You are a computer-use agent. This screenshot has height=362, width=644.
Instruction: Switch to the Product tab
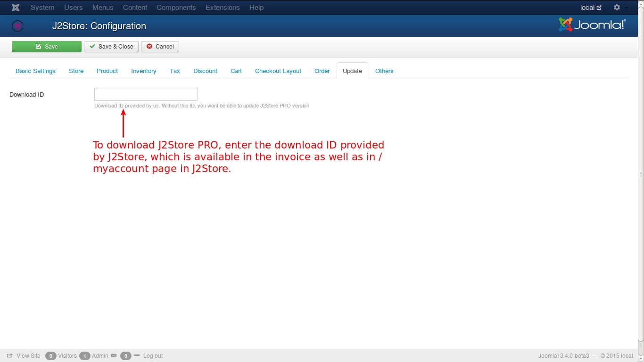pos(107,71)
